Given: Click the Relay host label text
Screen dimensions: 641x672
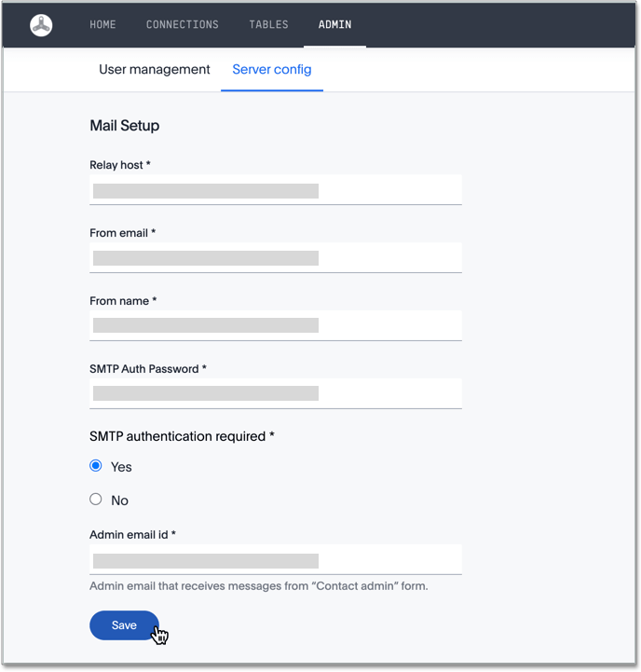Looking at the screenshot, I should point(119,165).
